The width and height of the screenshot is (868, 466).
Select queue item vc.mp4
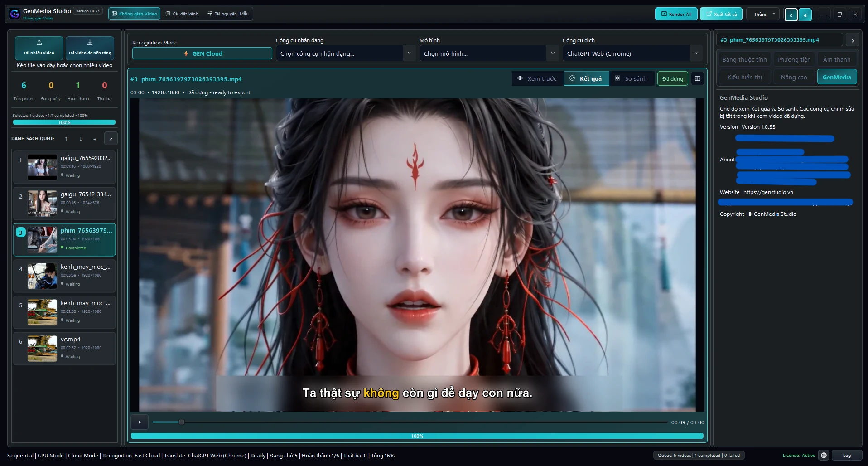(64, 348)
